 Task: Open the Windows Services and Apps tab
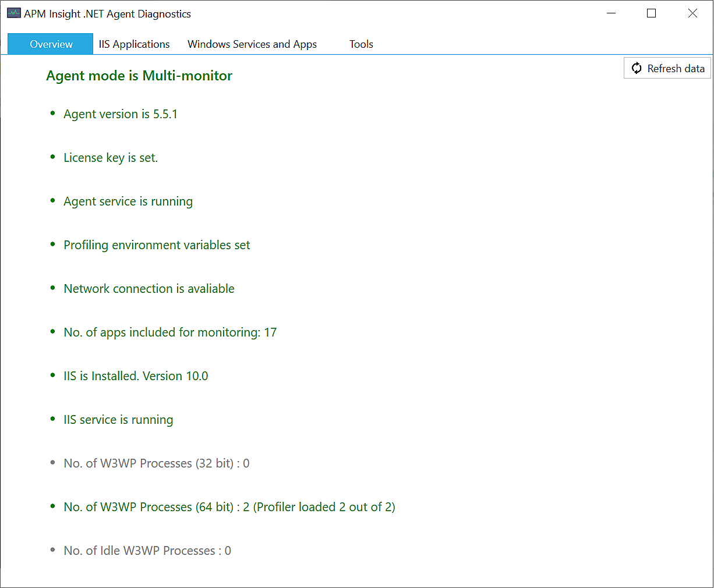(x=252, y=44)
